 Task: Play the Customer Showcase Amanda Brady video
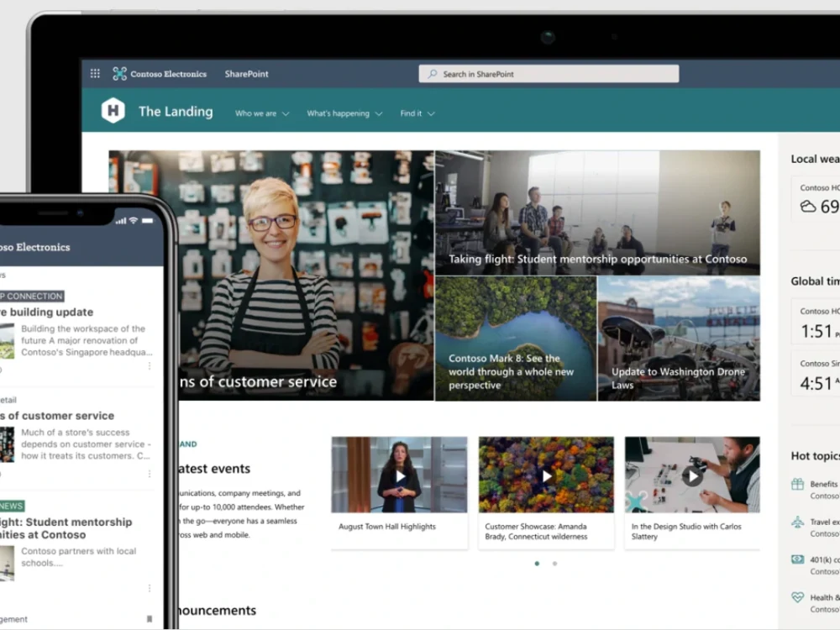(546, 475)
